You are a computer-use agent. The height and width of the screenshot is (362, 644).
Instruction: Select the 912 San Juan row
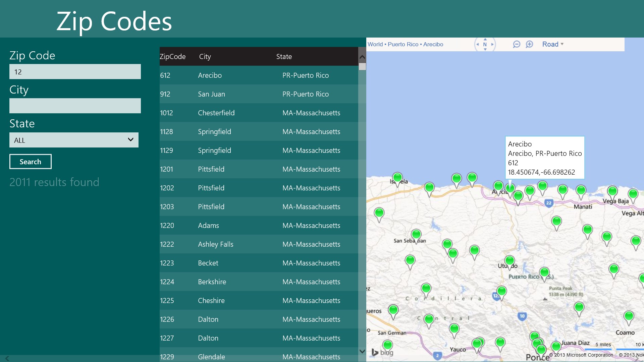point(258,94)
